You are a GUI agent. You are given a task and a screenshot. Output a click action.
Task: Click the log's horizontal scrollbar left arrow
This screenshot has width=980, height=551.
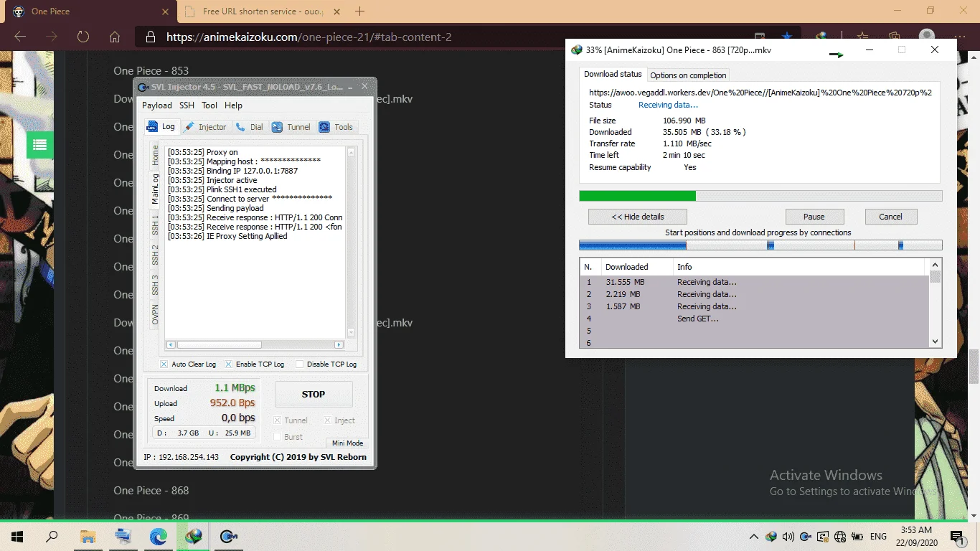(171, 344)
